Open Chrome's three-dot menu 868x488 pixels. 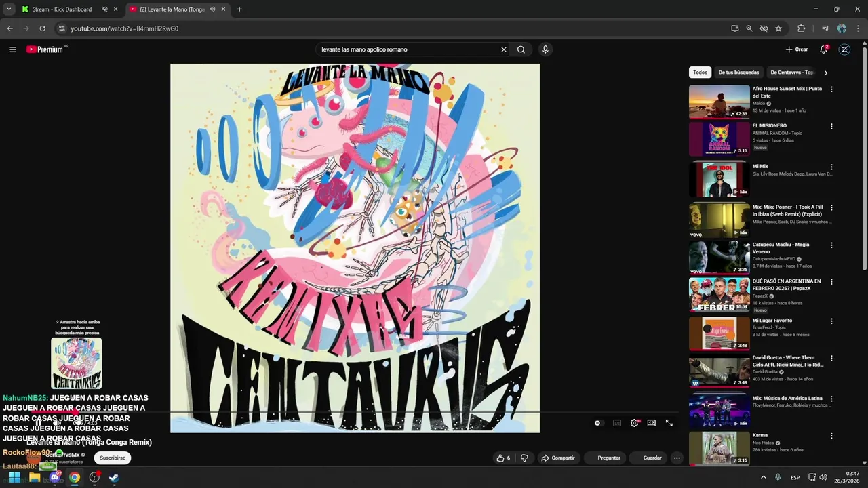point(858,28)
